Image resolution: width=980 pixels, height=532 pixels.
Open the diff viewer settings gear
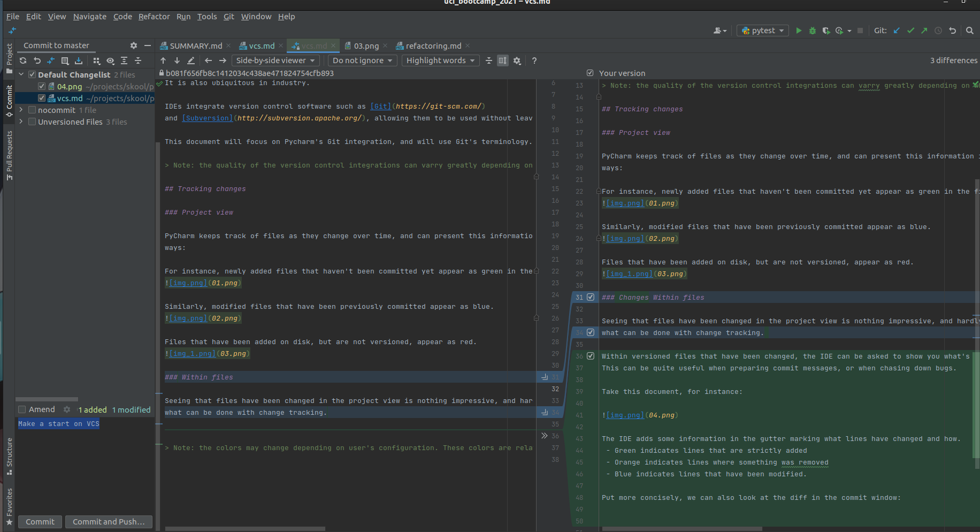517,60
